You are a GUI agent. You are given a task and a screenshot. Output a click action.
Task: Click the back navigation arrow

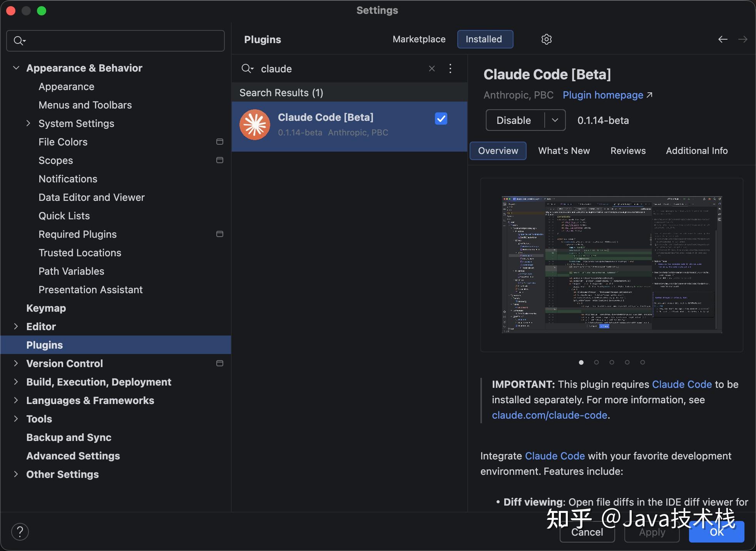point(723,39)
